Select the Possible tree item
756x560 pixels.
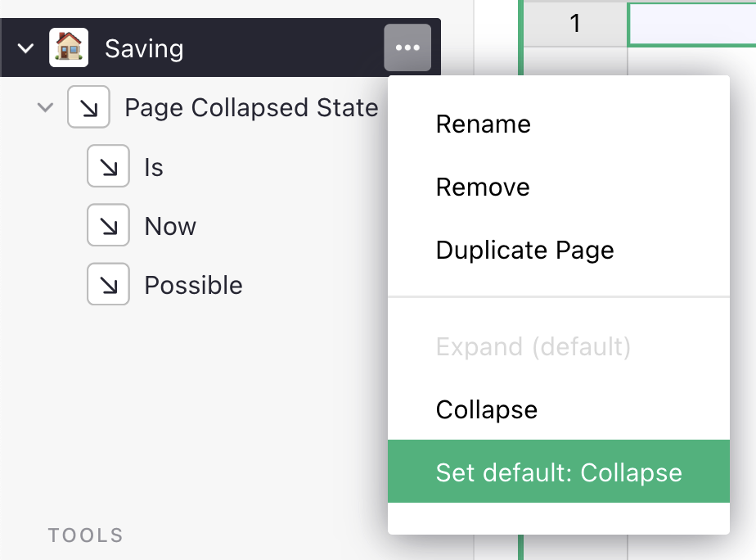tap(193, 285)
